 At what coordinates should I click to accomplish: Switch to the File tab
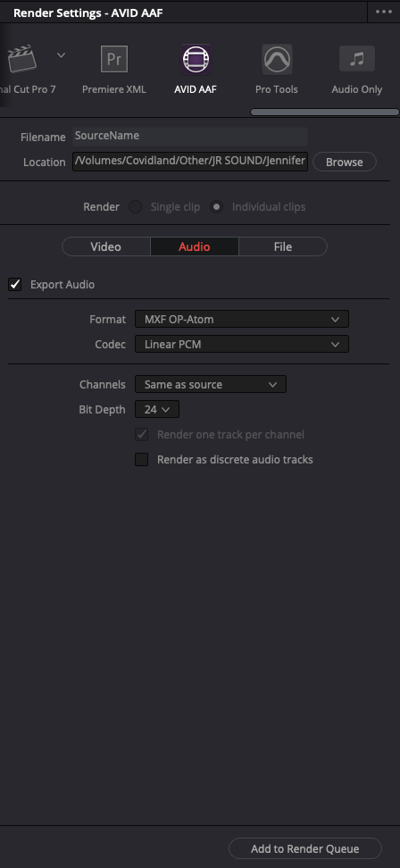(283, 246)
